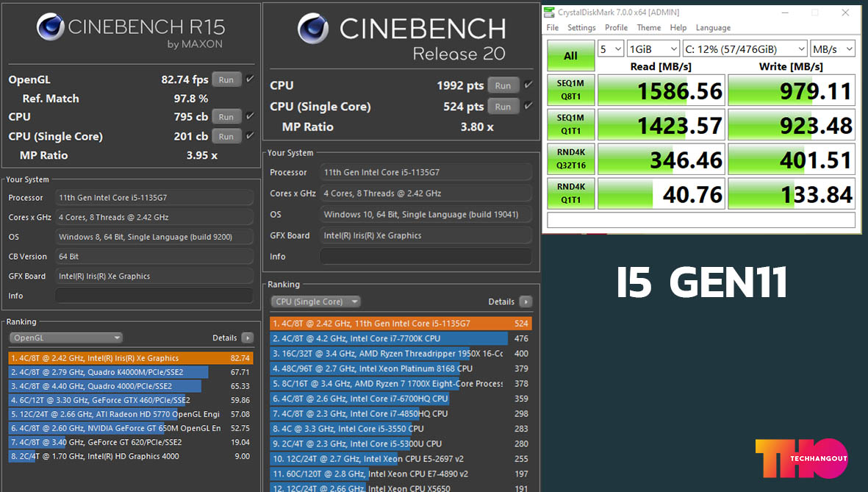Viewport: 868px width, 492px height.
Task: Toggle the OpenGL checkmark in Cinebench R15
Action: pos(250,79)
